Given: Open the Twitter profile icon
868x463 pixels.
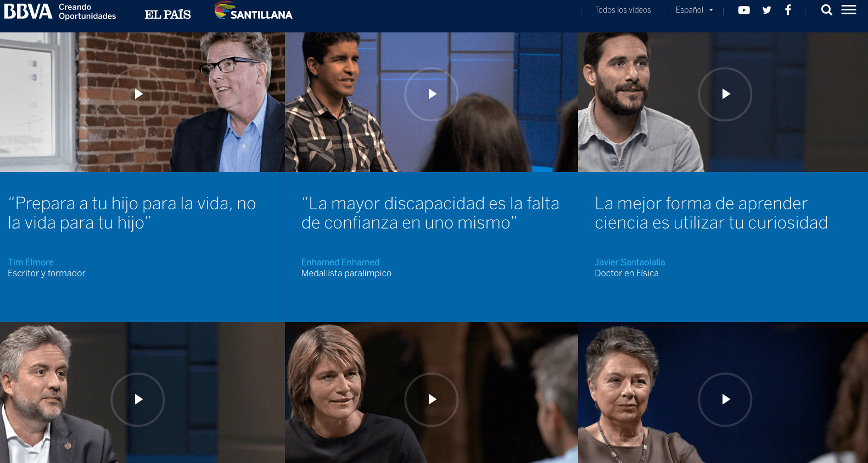Looking at the screenshot, I should click(767, 10).
